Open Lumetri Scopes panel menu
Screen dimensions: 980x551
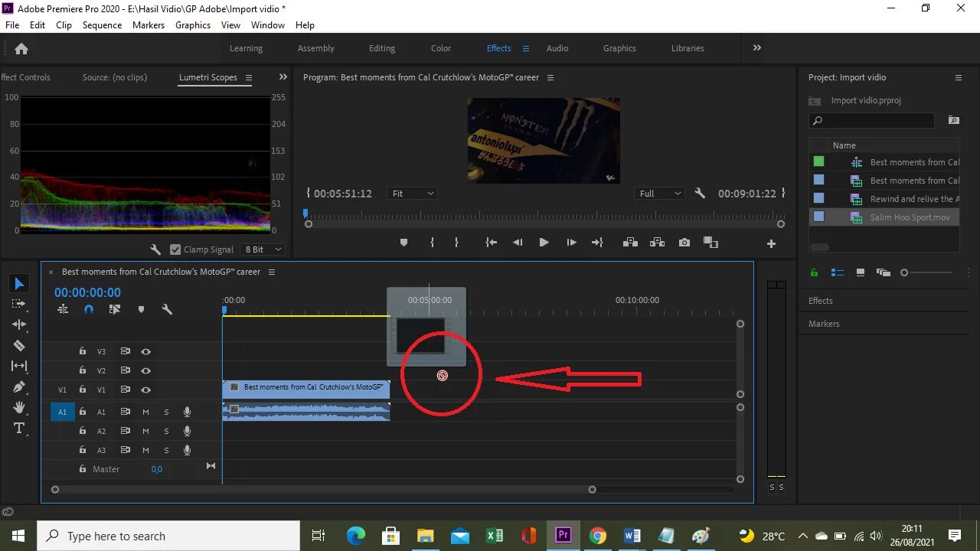tap(249, 77)
